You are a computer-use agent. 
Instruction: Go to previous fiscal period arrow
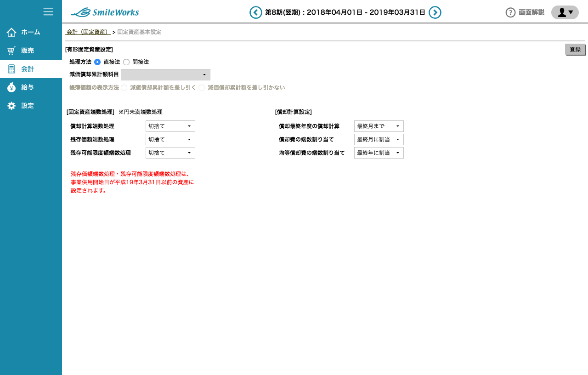click(x=256, y=12)
